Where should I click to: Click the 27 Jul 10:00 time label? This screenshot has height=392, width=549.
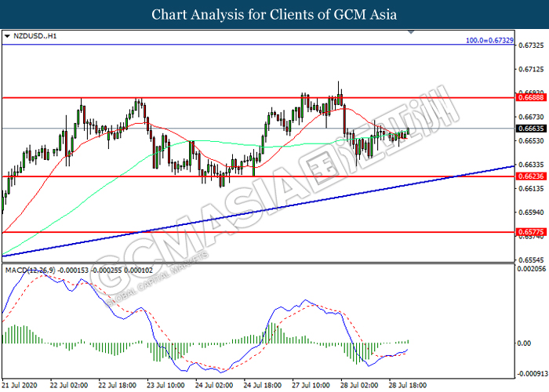point(311,386)
